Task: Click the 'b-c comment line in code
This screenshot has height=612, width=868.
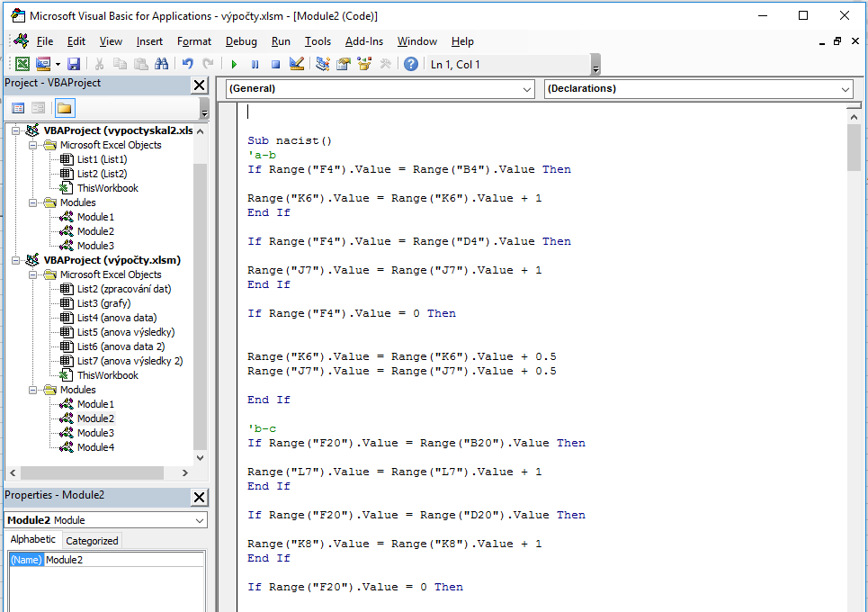Action: tap(261, 428)
